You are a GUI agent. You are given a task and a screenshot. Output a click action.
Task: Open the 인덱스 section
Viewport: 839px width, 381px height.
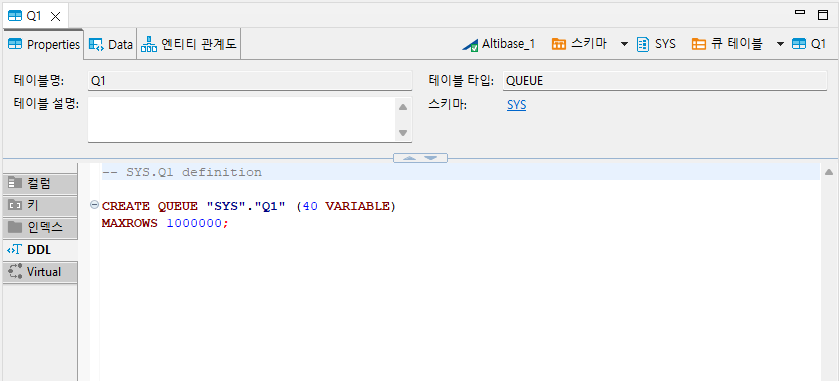(x=40, y=227)
